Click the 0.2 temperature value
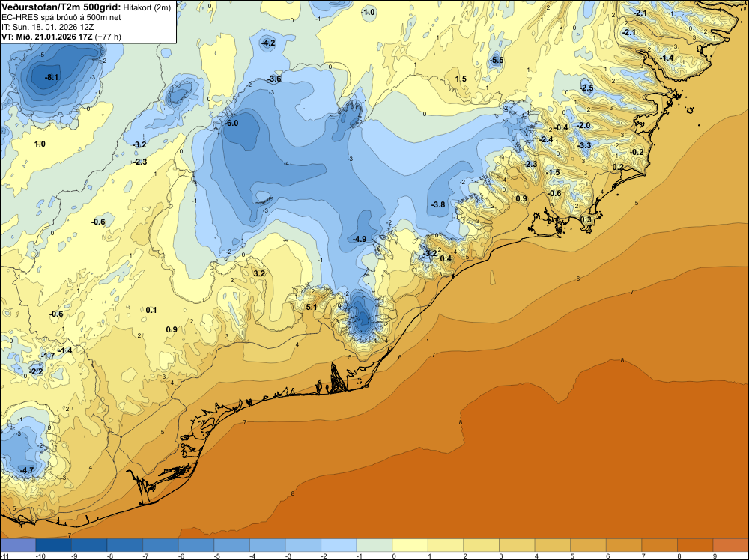The width and height of the screenshot is (749, 560). pos(618,167)
